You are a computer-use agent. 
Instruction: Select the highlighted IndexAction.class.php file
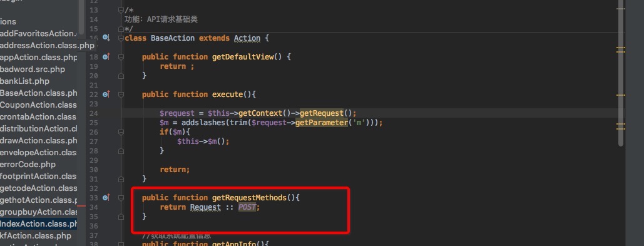click(39, 224)
